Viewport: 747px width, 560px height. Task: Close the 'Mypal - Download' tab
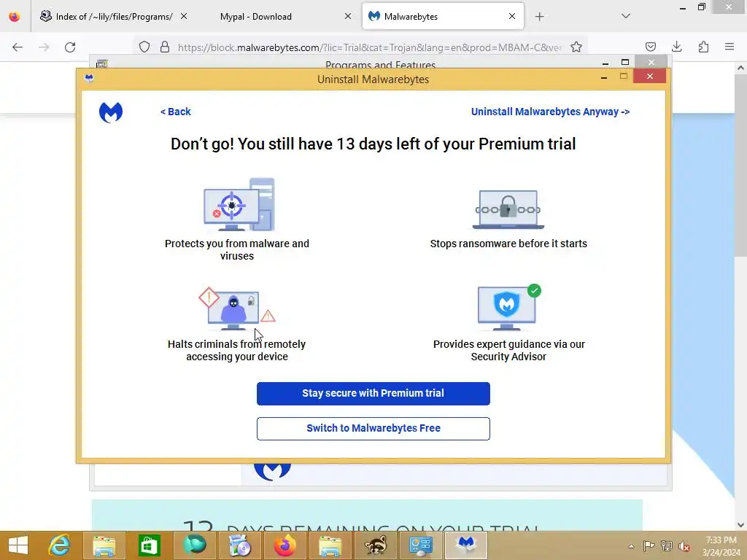click(348, 16)
